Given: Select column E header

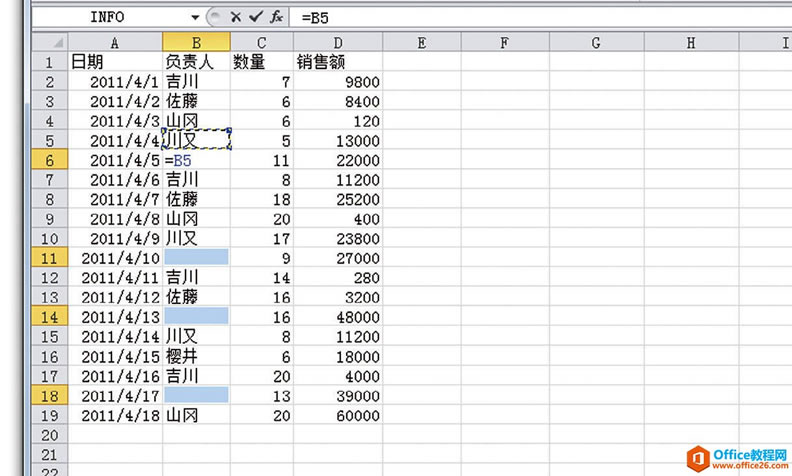Looking at the screenshot, I should [x=422, y=42].
